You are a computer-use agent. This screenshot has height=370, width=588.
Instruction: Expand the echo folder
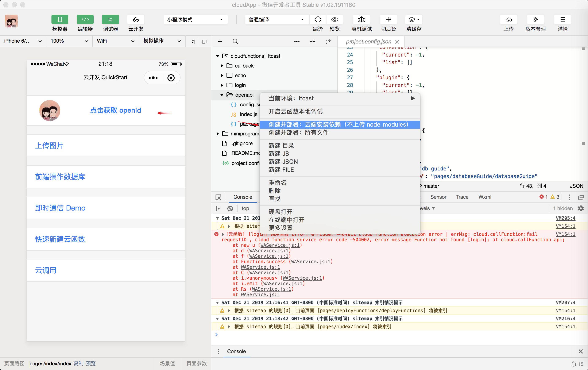222,76
